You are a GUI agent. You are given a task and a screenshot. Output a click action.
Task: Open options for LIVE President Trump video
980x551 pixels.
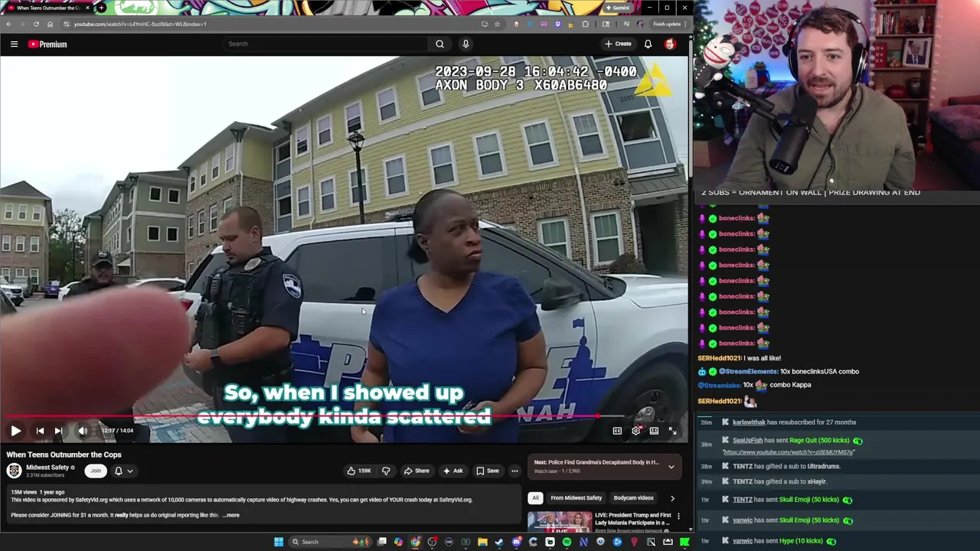click(x=678, y=517)
